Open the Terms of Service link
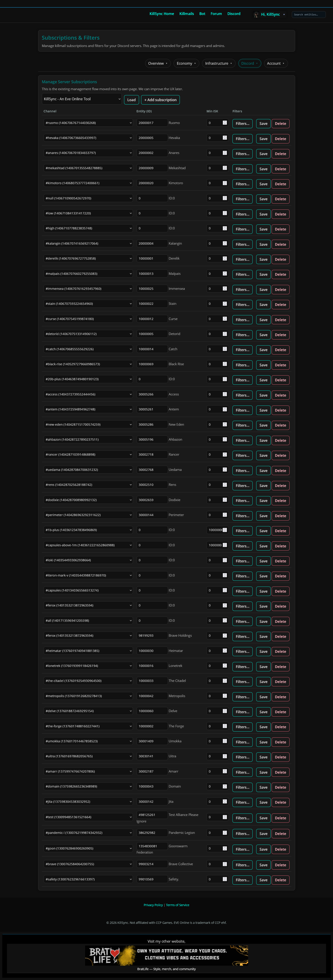 (177, 905)
